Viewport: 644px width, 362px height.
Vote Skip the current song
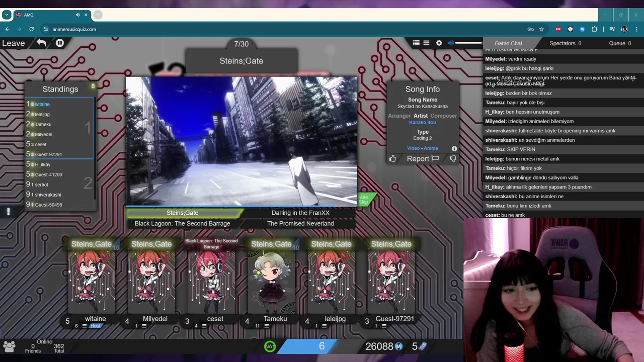pyautogui.click(x=364, y=200)
